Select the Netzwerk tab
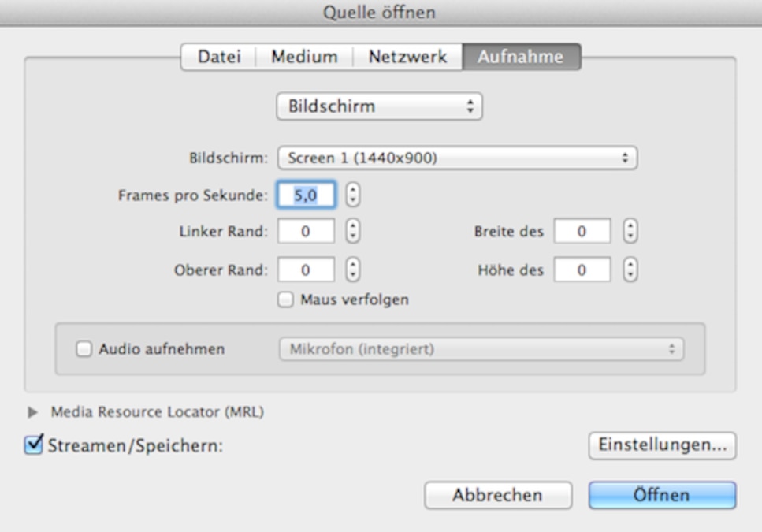The width and height of the screenshot is (762, 532). 407,58
